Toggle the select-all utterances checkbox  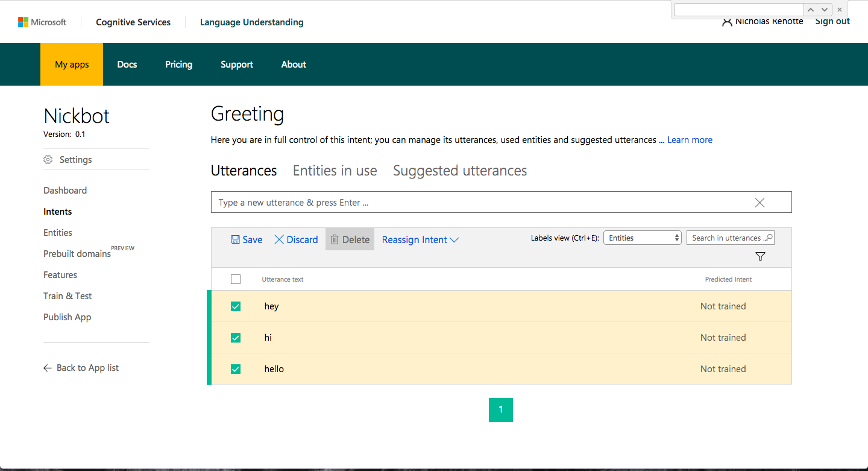pos(236,279)
